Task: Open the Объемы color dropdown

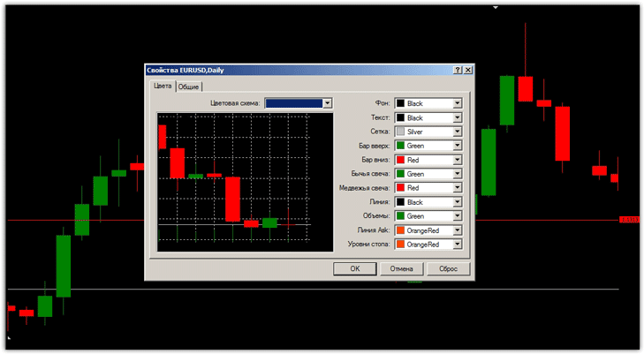Action: [458, 216]
